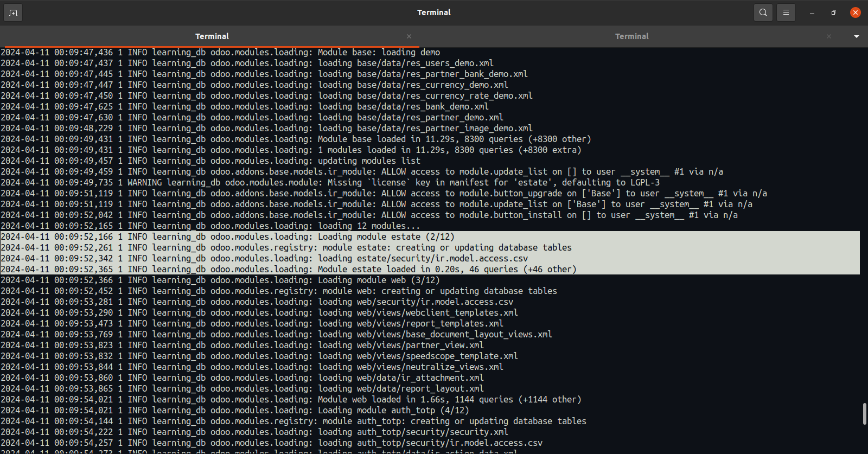Viewport: 868px width, 454px height.
Task: Click 'module estate: creating or updating' line
Action: point(286,248)
